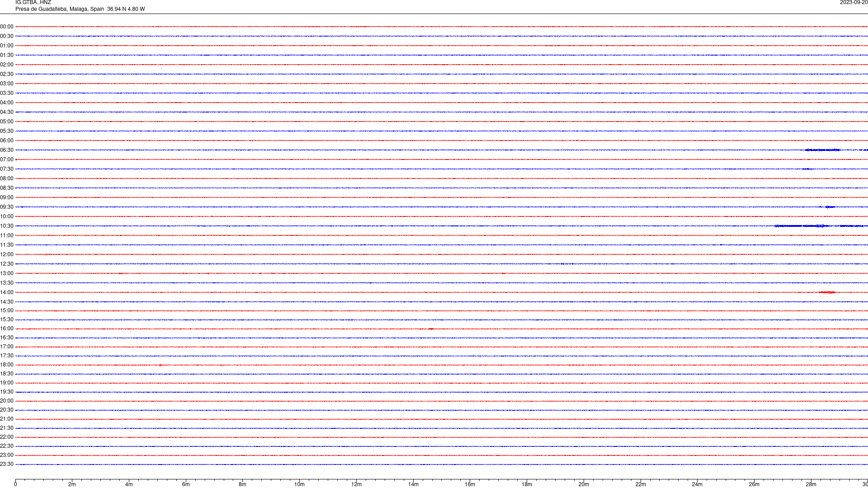
Task: Click the 22:00 time row label
Action: click(7, 437)
